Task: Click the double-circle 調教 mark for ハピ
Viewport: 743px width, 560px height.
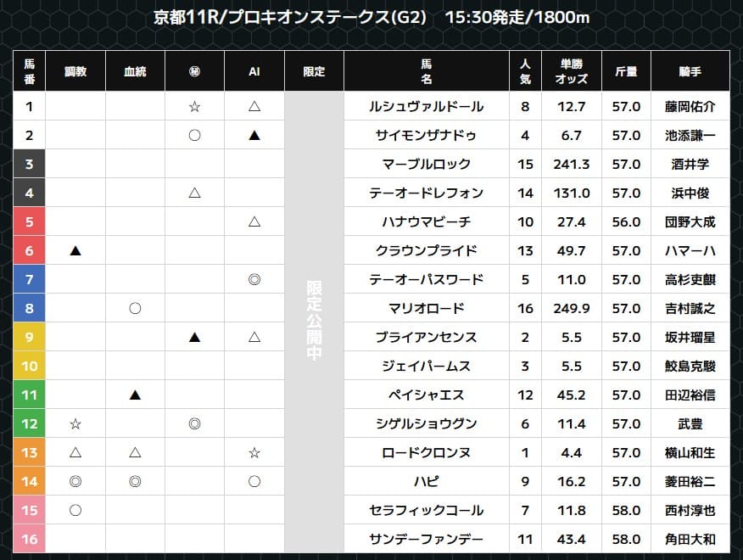Action: pos(75,481)
